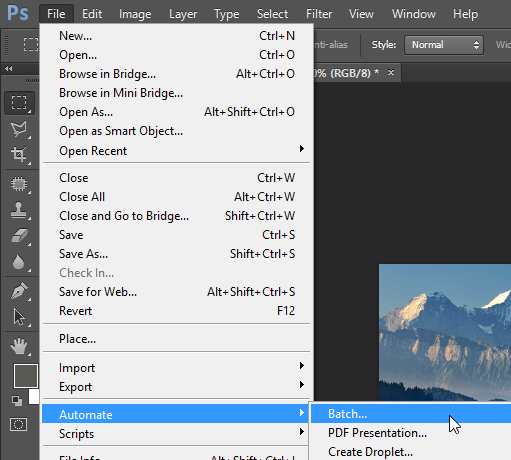Click the Photoshop Ps logo

18,13
